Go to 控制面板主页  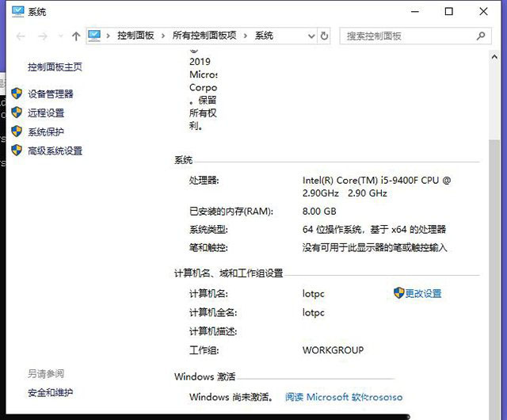tap(55, 67)
